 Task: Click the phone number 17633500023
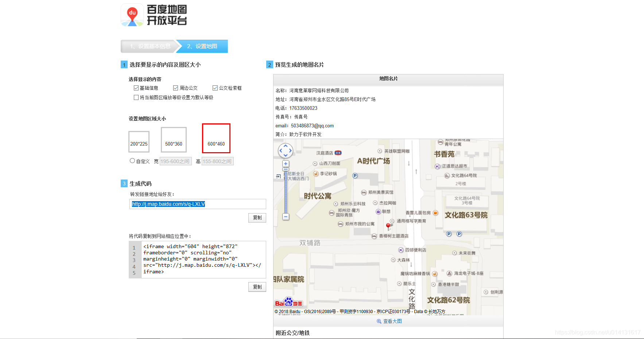click(303, 108)
